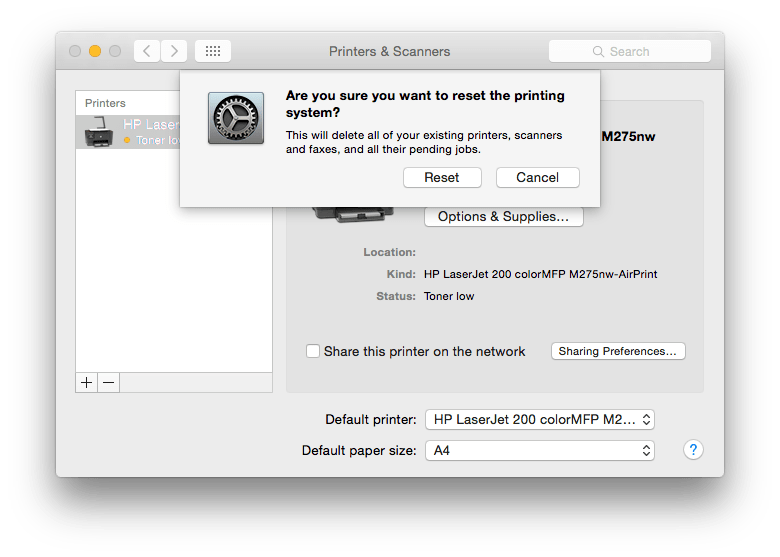This screenshot has width=780, height=557.
Task: Confirm with the Reset button
Action: [x=442, y=178]
